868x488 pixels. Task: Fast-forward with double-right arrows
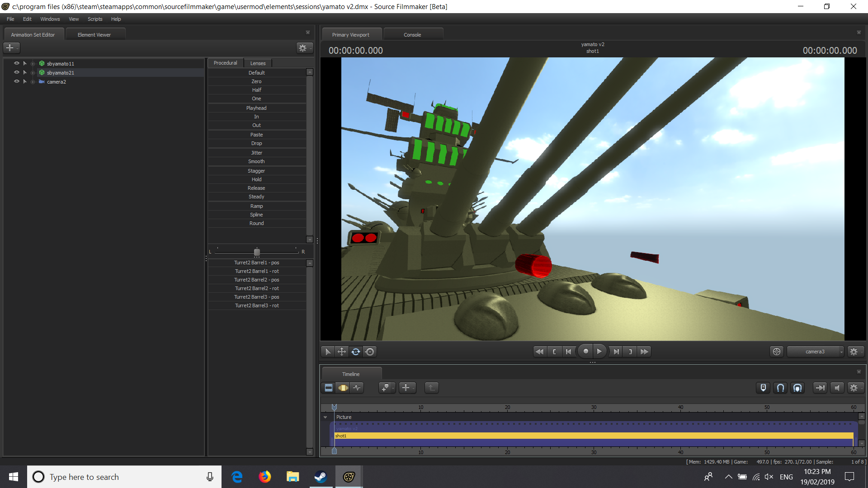(x=644, y=352)
